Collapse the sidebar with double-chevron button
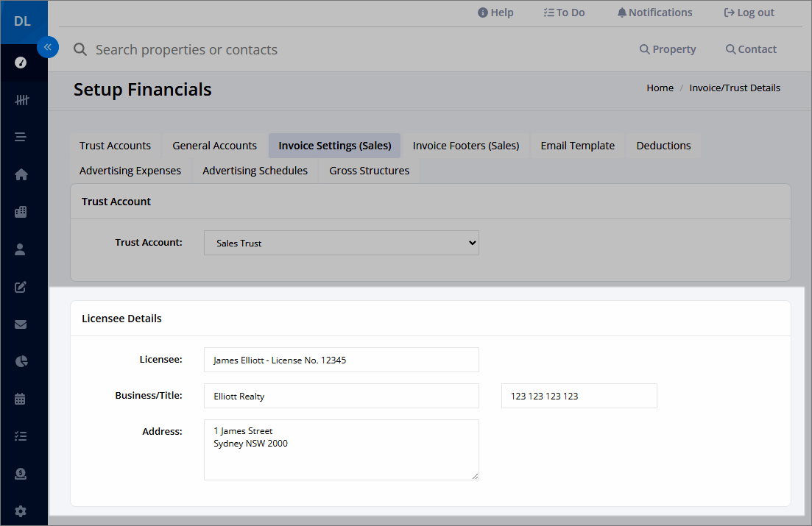Screen dimensions: 812x526 [48, 47]
